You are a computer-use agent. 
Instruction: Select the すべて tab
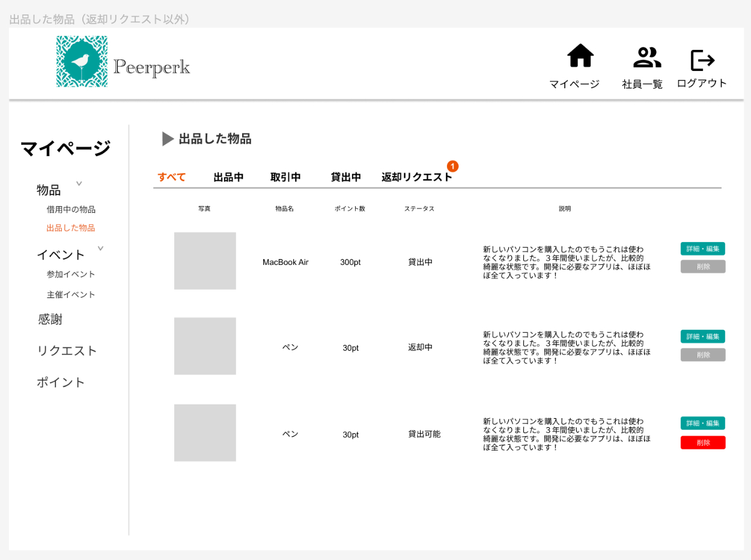pos(172,177)
